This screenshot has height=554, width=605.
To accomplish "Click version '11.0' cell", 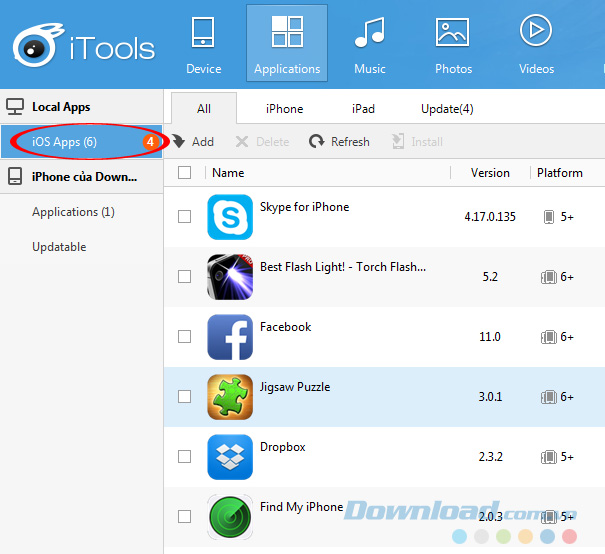I will 490,337.
